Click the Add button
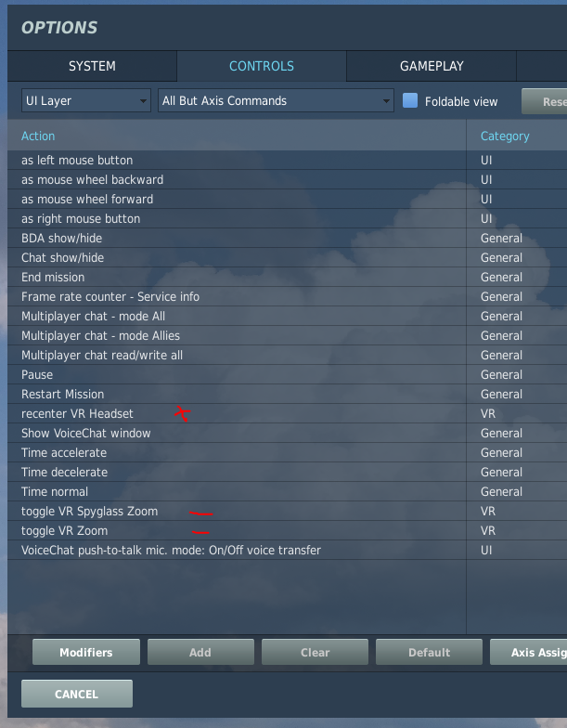 (200, 652)
